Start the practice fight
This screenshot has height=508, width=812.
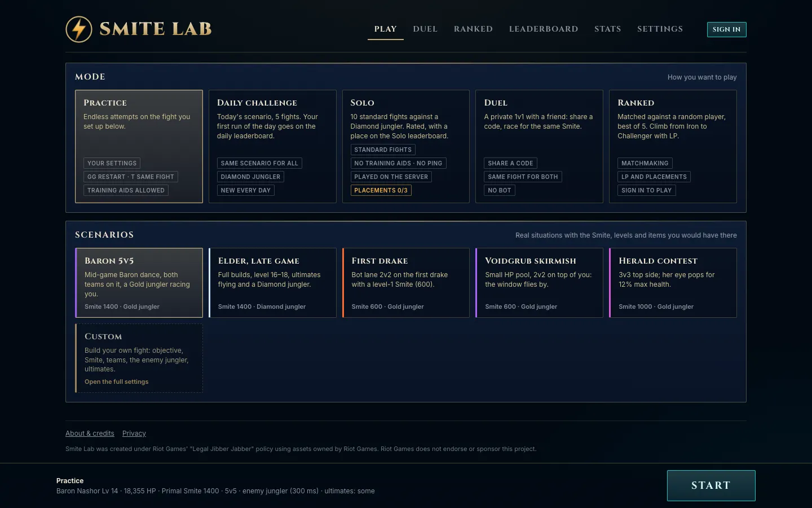(x=711, y=485)
